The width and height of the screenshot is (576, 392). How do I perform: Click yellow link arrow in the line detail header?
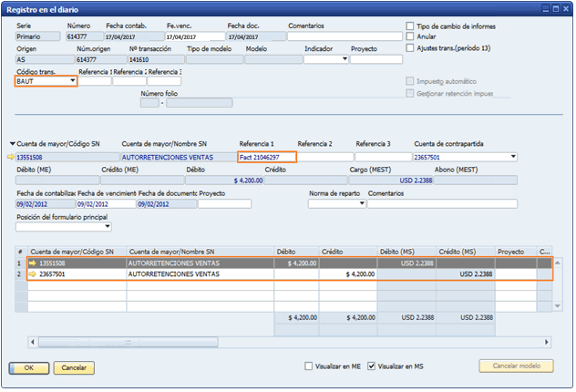12,157
